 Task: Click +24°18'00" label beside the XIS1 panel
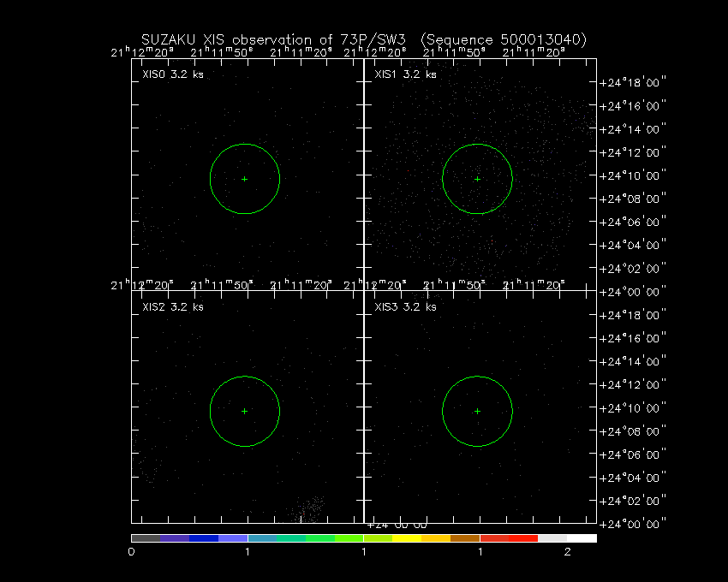click(632, 83)
